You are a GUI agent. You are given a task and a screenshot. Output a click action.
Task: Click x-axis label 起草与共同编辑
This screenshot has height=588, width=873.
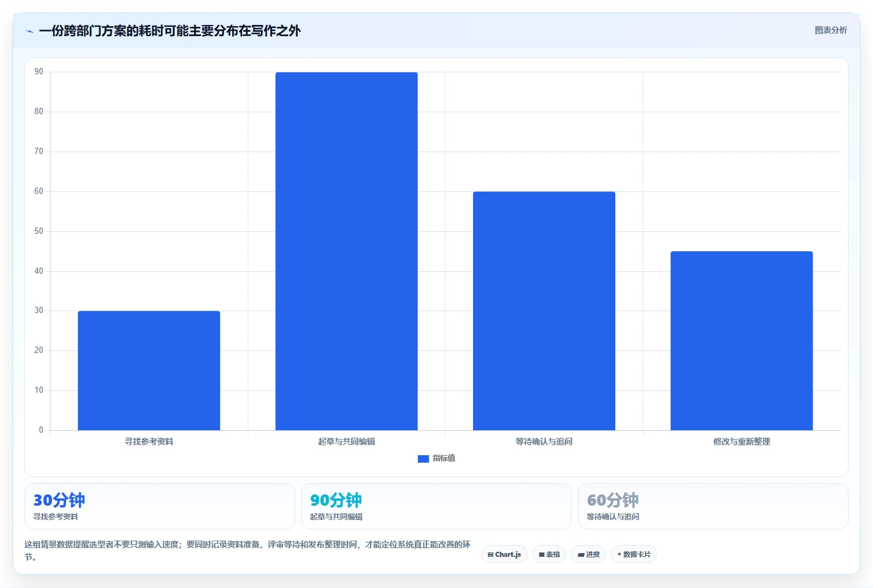(x=346, y=441)
